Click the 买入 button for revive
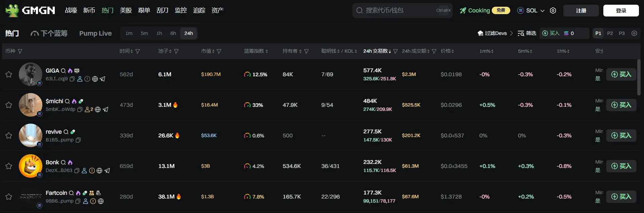The image size is (644, 213). point(621,136)
